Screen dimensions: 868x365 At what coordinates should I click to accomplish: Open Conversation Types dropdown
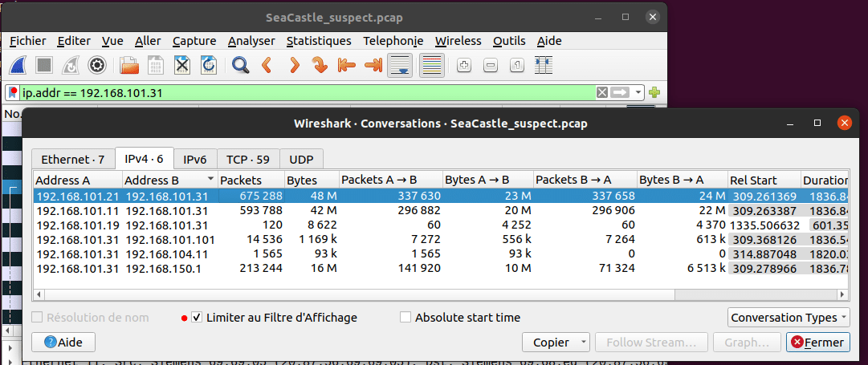789,318
